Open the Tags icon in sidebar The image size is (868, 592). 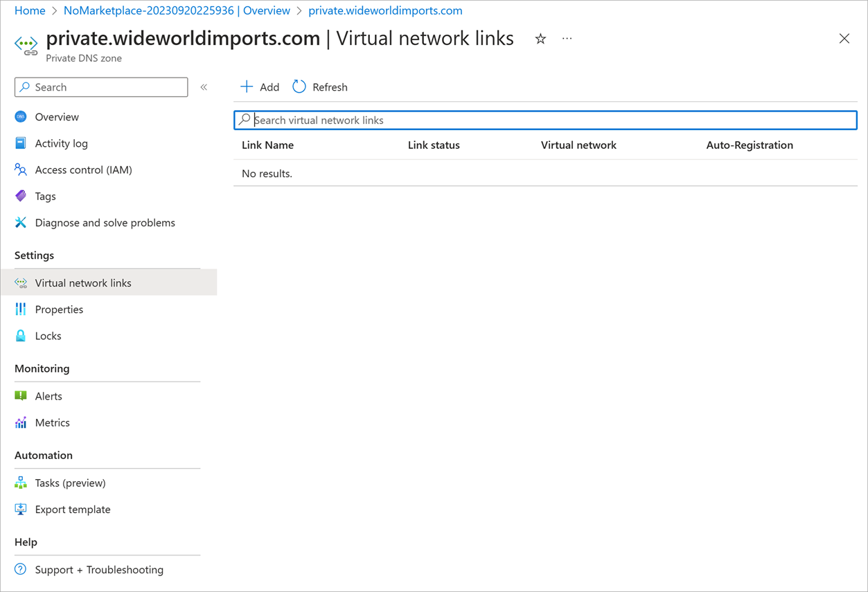(21, 196)
